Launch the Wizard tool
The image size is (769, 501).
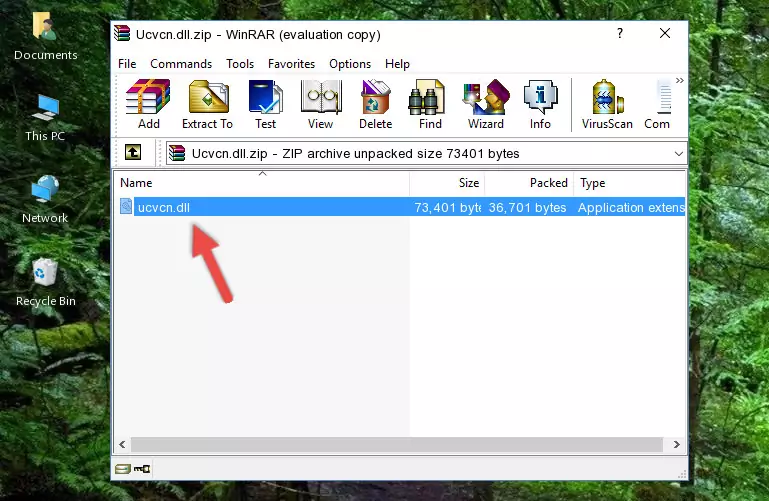(x=486, y=104)
